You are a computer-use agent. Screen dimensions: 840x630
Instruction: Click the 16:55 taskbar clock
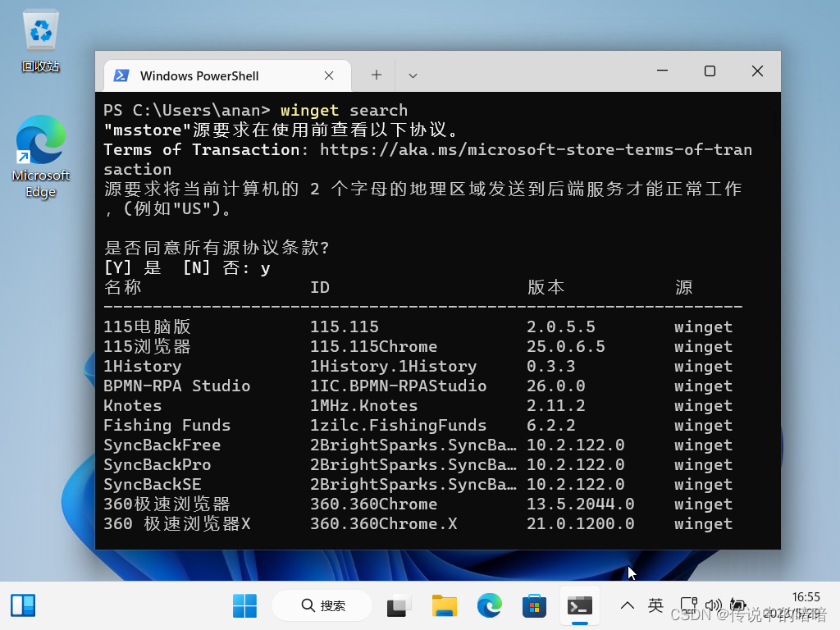pos(806,597)
